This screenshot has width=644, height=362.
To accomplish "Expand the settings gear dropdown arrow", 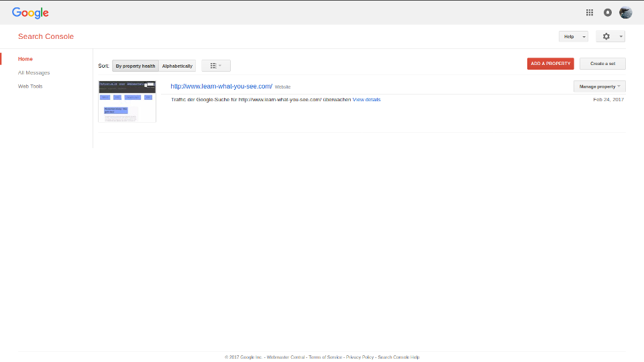I will (621, 36).
